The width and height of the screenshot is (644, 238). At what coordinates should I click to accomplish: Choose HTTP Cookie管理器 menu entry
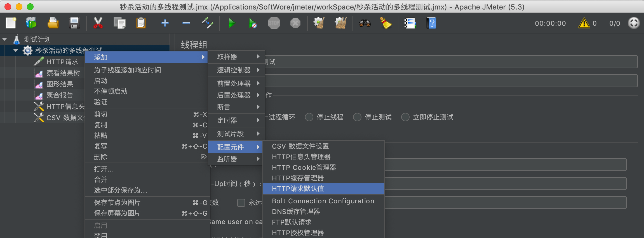tap(324, 167)
